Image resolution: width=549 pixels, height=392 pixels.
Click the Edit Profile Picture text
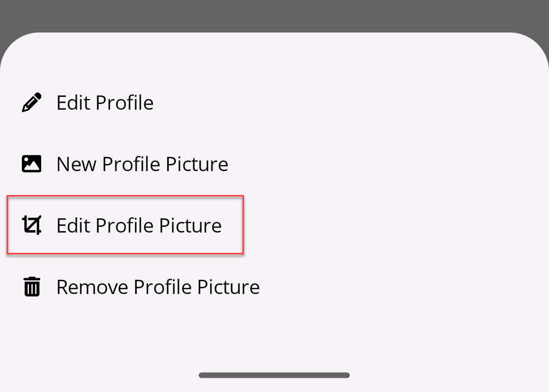pyautogui.click(x=139, y=225)
